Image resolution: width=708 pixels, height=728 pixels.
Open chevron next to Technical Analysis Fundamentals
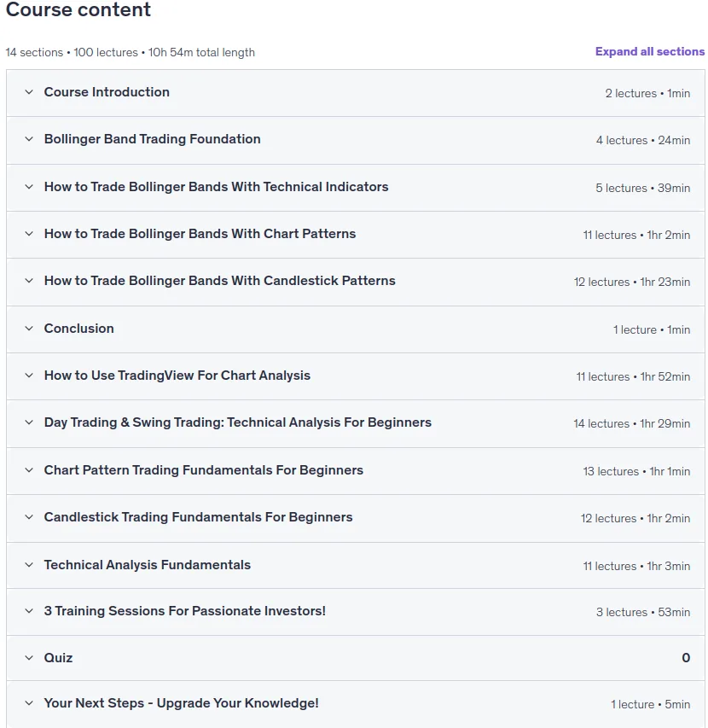click(29, 565)
